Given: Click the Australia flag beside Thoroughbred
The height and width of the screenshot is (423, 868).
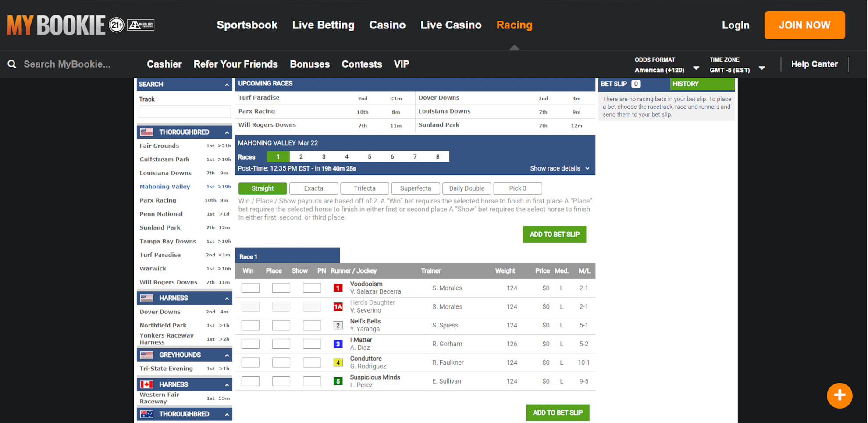Looking at the screenshot, I should pyautogui.click(x=146, y=414).
